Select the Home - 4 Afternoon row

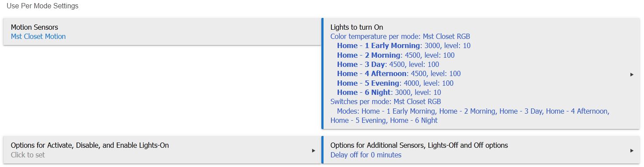(399, 74)
